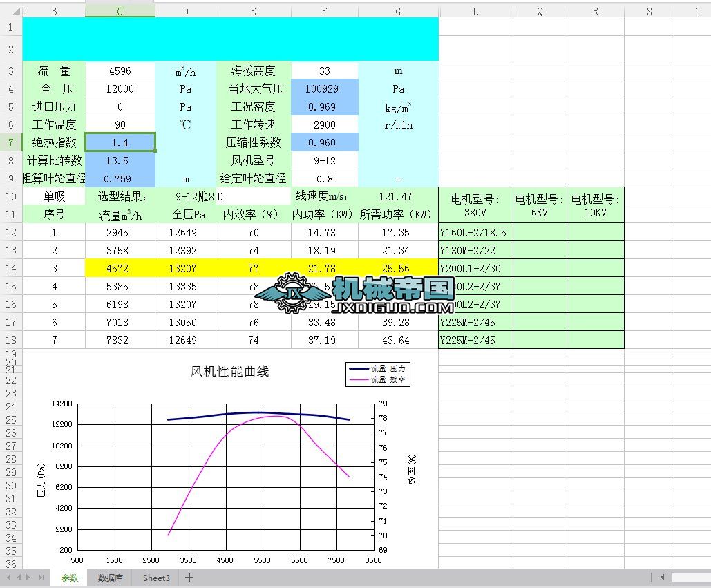Click motor model Y180M-2/22
711x588 pixels.
tap(475, 250)
